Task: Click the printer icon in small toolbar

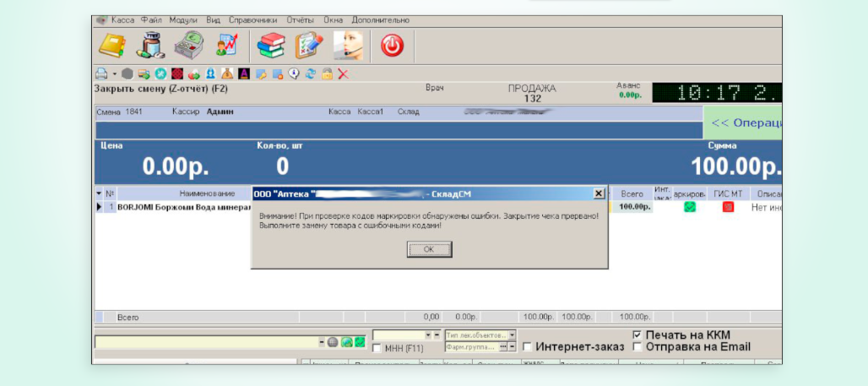Action: (100, 73)
